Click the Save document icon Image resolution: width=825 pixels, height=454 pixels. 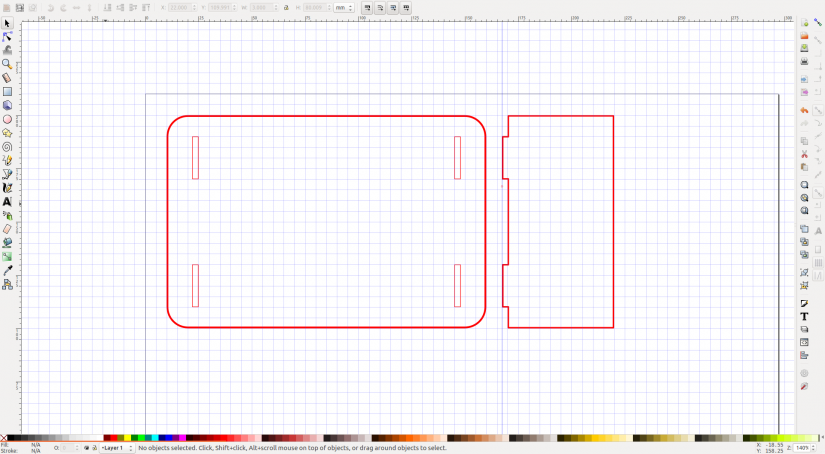pyautogui.click(x=804, y=48)
